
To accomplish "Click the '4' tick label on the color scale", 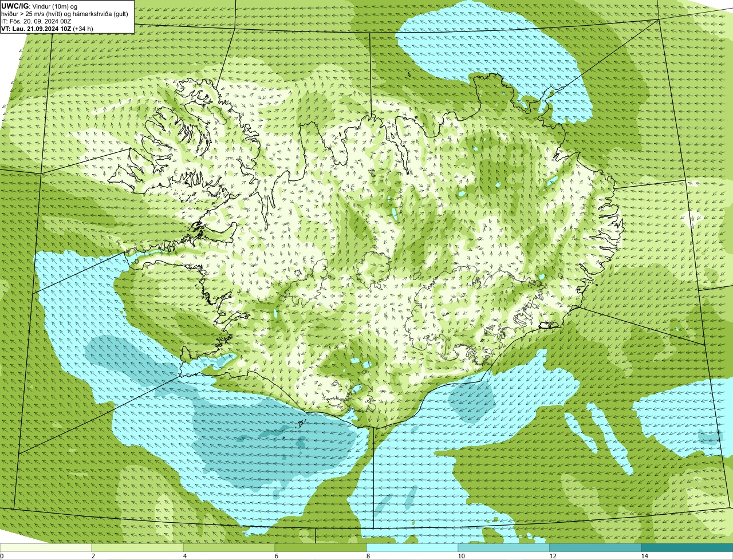I will tap(184, 556).
